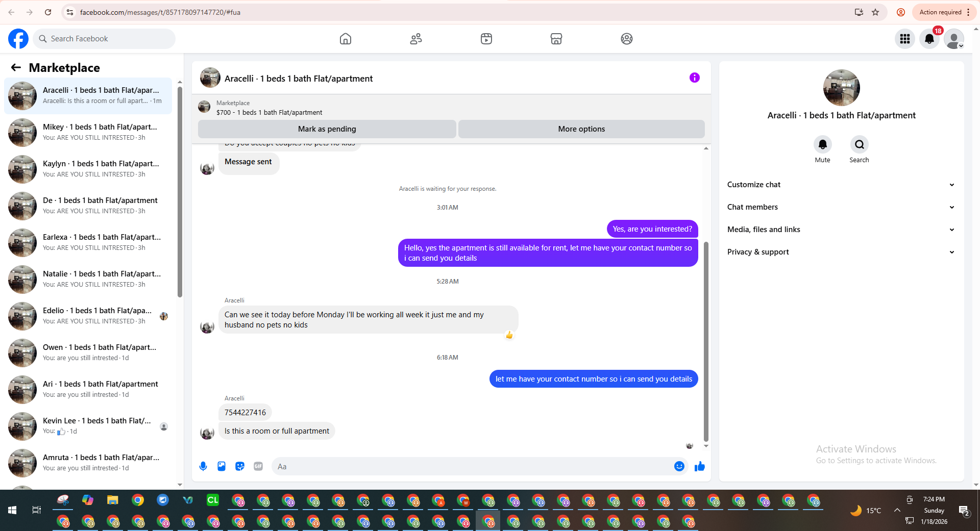Focus the Aa message input field
Viewport: 980px width, 531px height.
coord(472,466)
